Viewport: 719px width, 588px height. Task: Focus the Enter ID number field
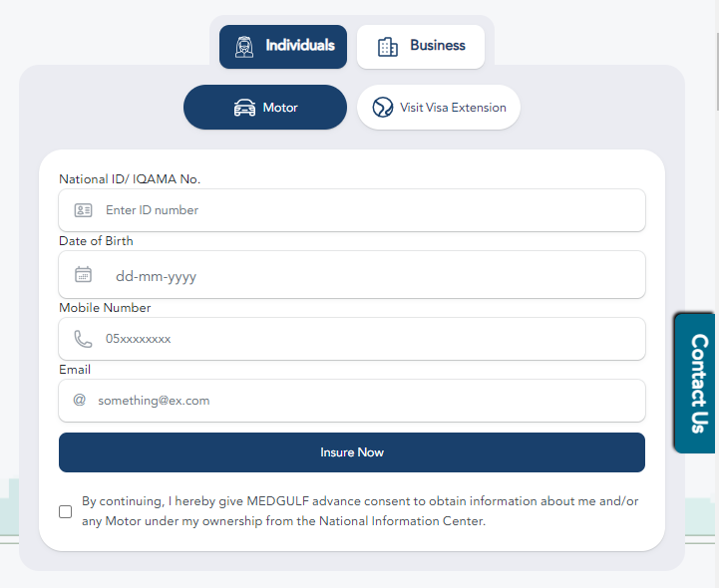pyautogui.click(x=352, y=210)
